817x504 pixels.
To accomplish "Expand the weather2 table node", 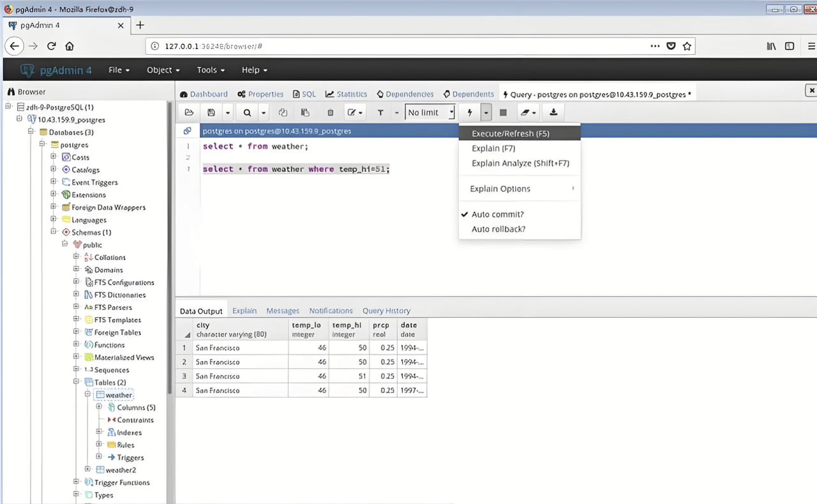I will pos(88,470).
